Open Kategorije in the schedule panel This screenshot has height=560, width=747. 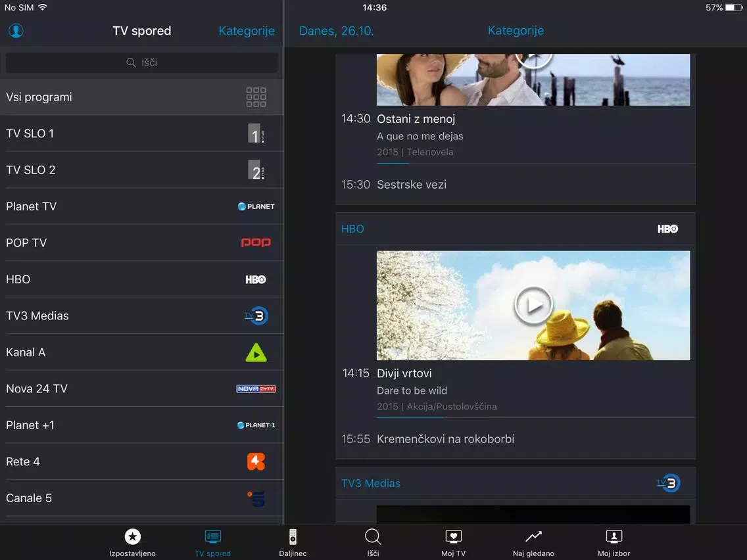coord(516,30)
